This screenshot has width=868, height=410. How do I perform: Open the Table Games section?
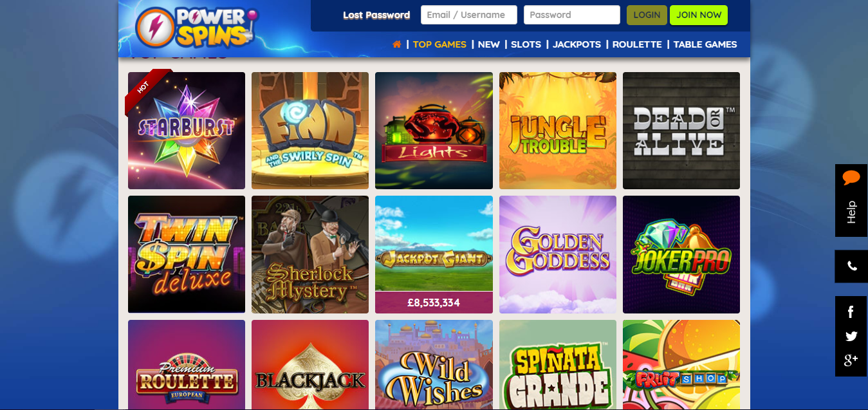705,44
